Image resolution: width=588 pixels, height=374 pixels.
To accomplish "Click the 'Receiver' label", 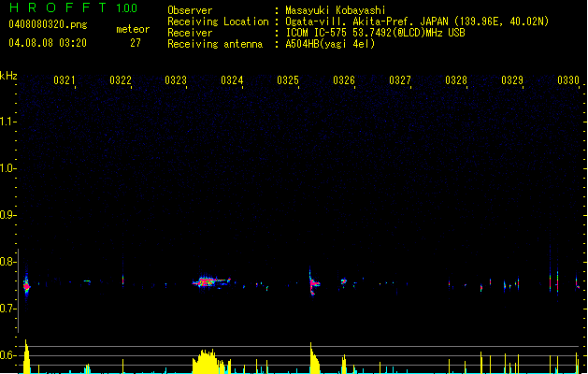I will point(190,33).
